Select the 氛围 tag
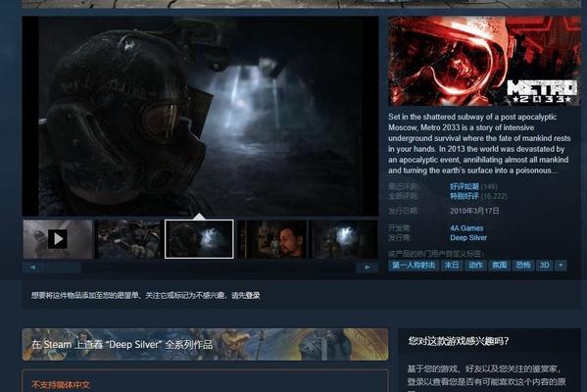587x392 pixels. [499, 266]
